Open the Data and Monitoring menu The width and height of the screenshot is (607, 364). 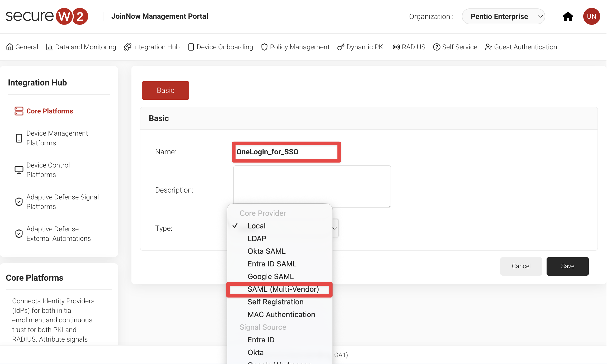(81, 47)
